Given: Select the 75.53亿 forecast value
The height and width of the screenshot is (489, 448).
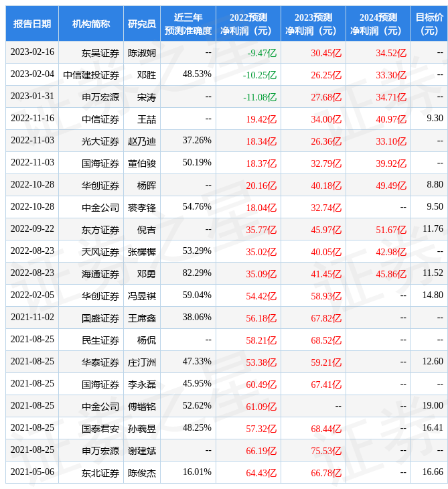Looking at the screenshot, I should click(326, 450).
